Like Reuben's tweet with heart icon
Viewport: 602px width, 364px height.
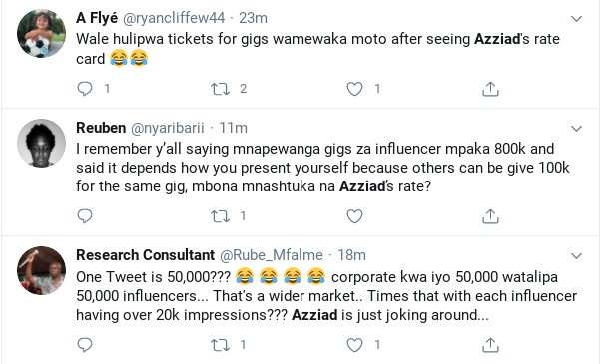354,216
